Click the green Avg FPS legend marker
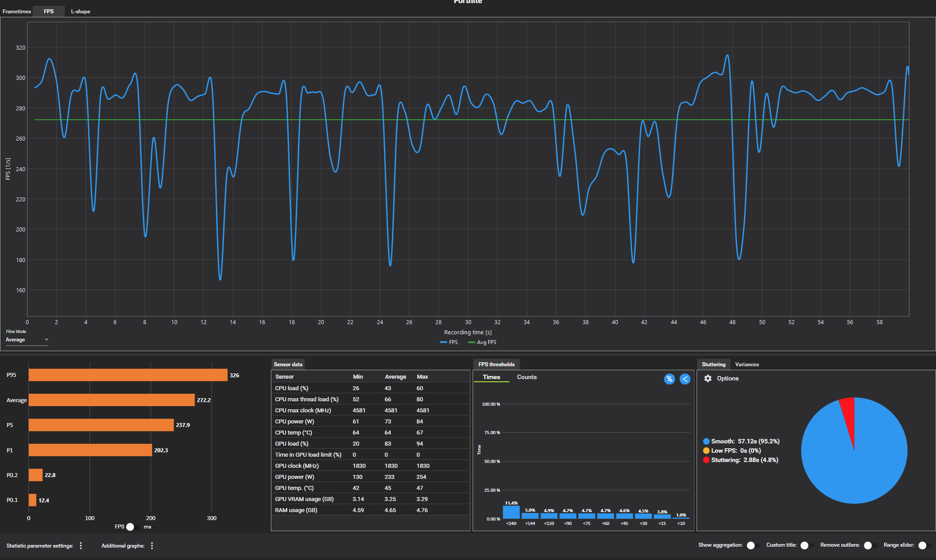The image size is (936, 560). [471, 342]
